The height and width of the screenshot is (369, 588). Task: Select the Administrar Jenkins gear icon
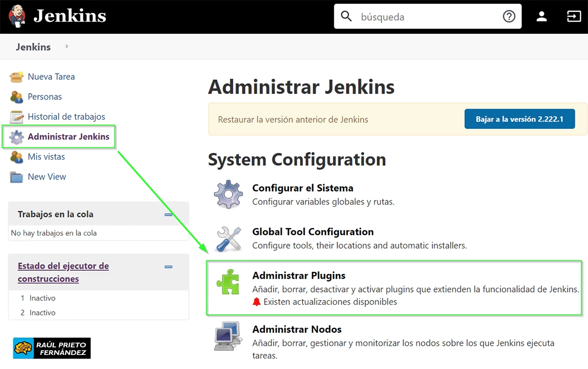[x=16, y=137]
